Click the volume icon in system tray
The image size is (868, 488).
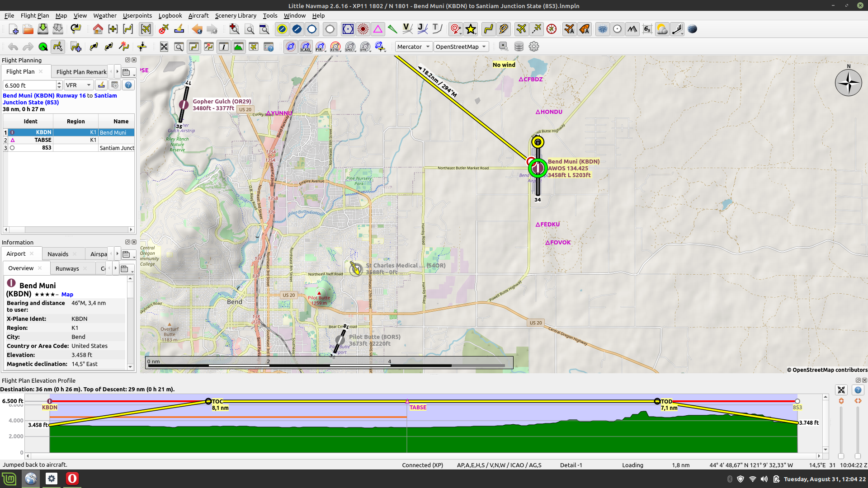[x=764, y=479]
